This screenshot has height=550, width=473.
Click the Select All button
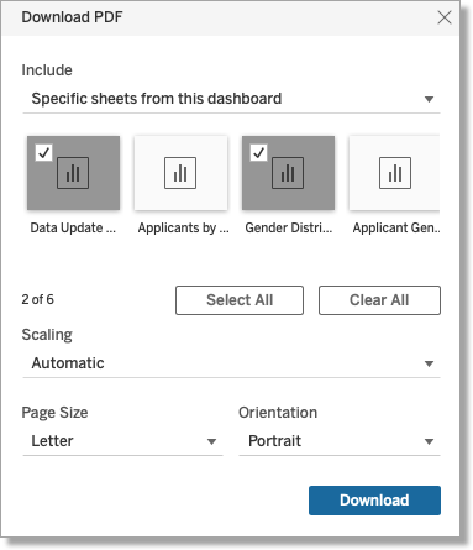click(240, 300)
